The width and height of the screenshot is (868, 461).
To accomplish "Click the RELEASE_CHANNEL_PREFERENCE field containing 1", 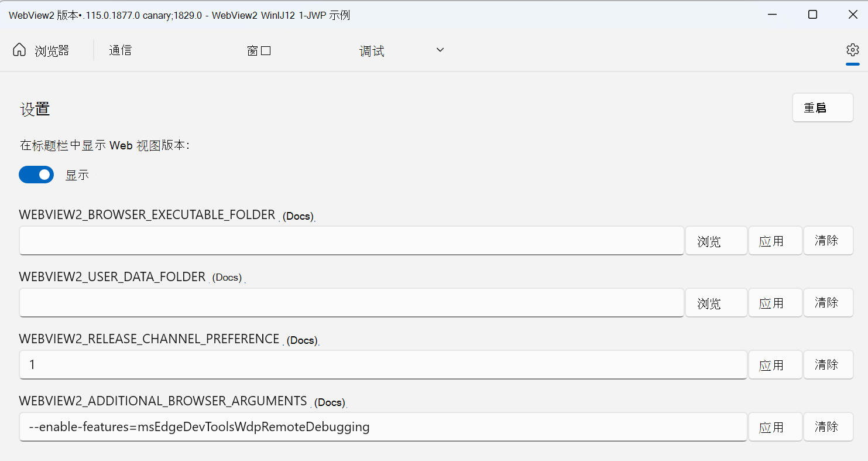I will [x=383, y=365].
